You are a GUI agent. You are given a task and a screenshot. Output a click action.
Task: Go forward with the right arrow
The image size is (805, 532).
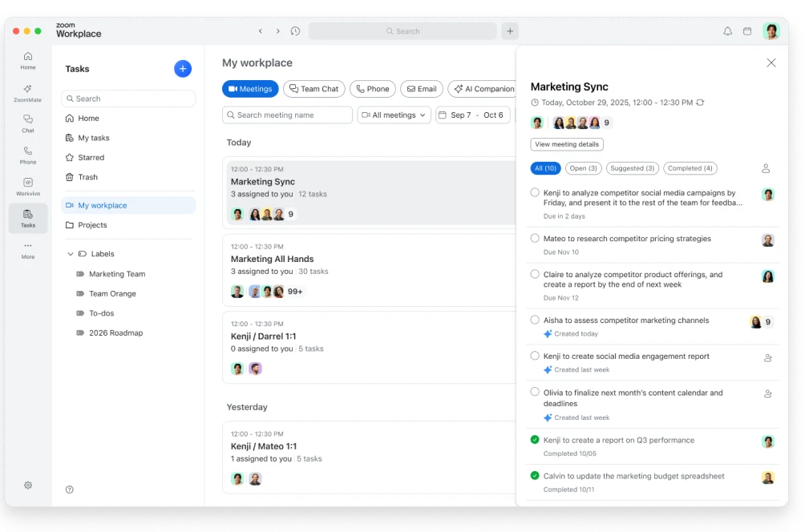pos(277,31)
